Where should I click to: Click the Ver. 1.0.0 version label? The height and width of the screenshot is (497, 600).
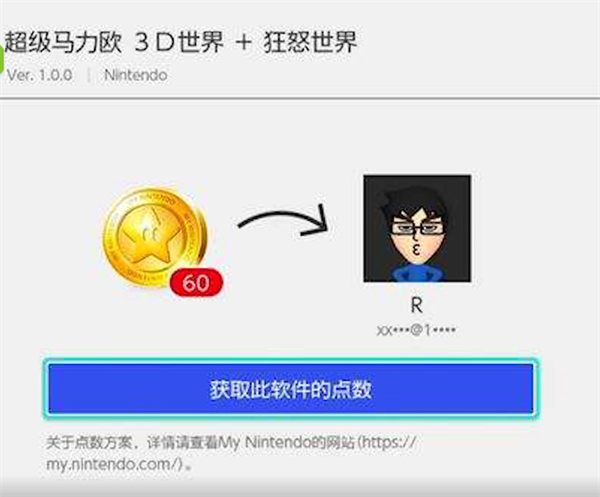[x=39, y=75]
